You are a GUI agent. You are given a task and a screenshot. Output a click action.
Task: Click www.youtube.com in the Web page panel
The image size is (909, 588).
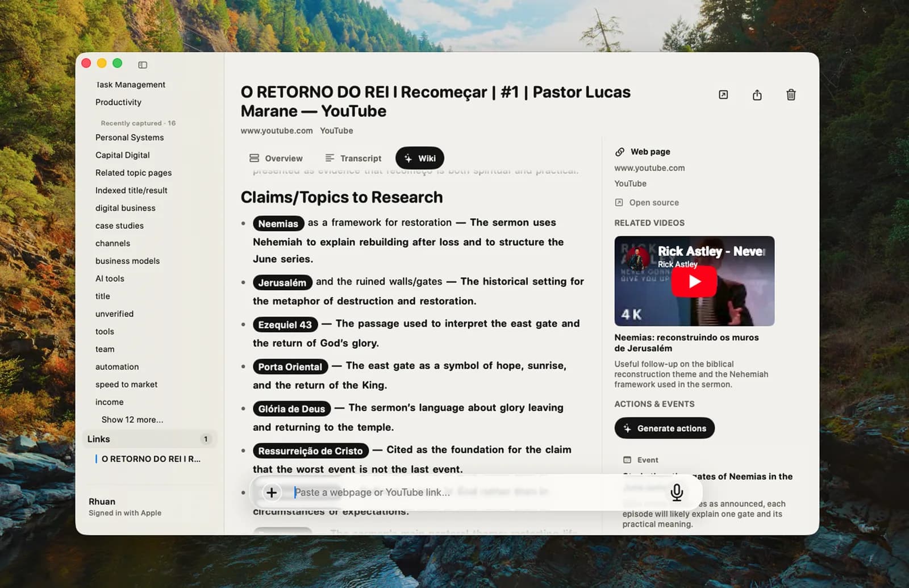tap(649, 168)
